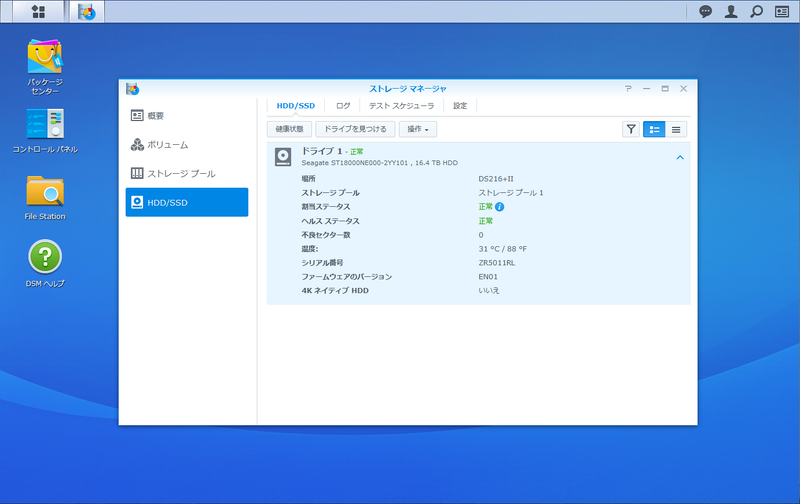The width and height of the screenshot is (800, 504).
Task: Click the filter funnel icon
Action: 631,130
